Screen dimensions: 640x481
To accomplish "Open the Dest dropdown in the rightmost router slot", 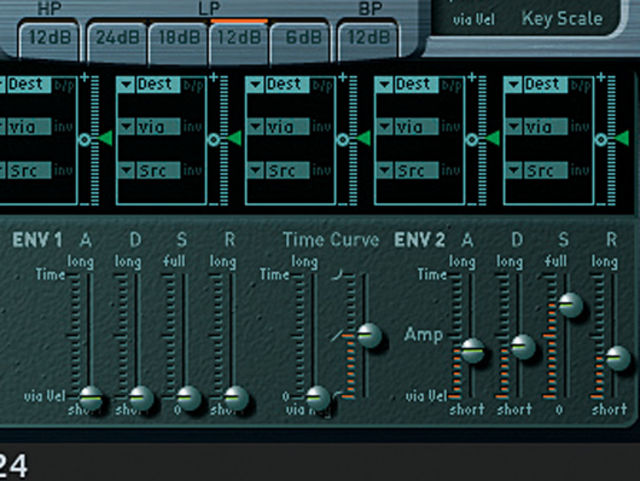I will [x=536, y=85].
